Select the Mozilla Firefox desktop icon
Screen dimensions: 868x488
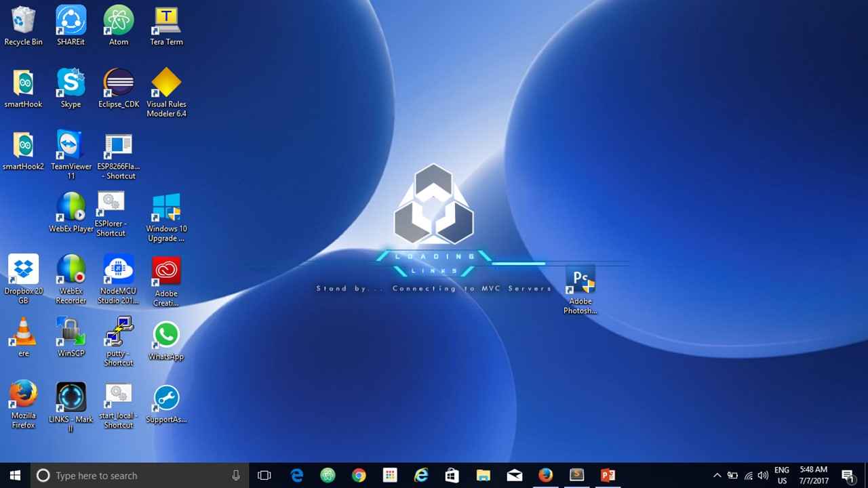pyautogui.click(x=23, y=405)
